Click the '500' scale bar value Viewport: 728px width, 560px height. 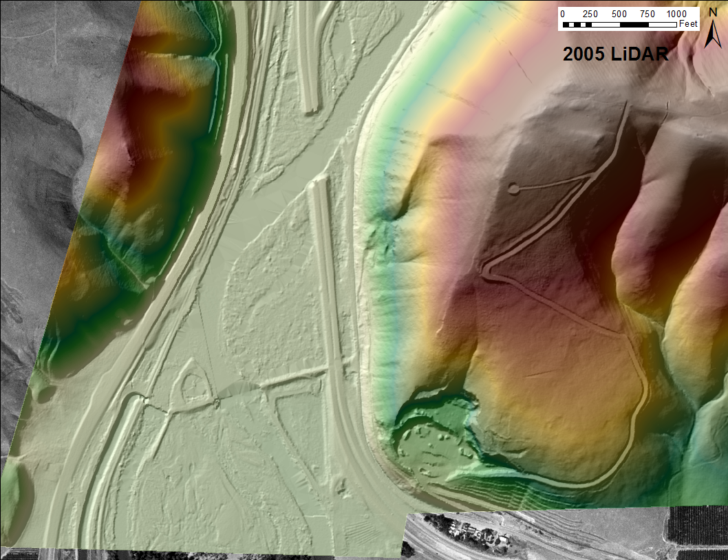619,14
